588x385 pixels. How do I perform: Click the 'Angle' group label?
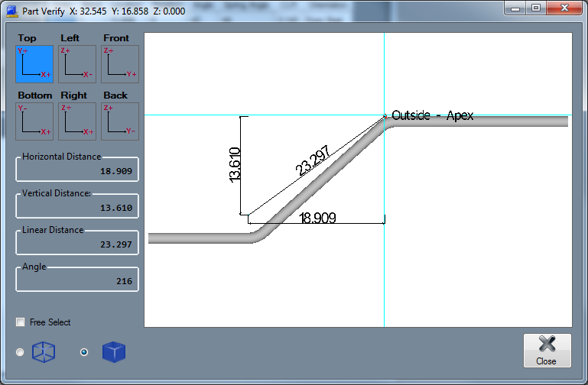tap(34, 267)
